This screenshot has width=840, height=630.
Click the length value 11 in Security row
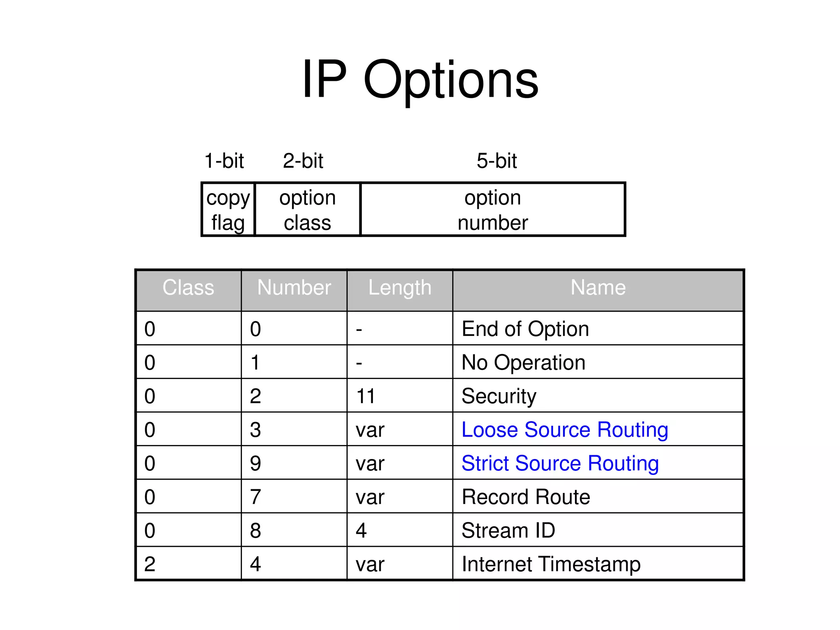click(365, 396)
